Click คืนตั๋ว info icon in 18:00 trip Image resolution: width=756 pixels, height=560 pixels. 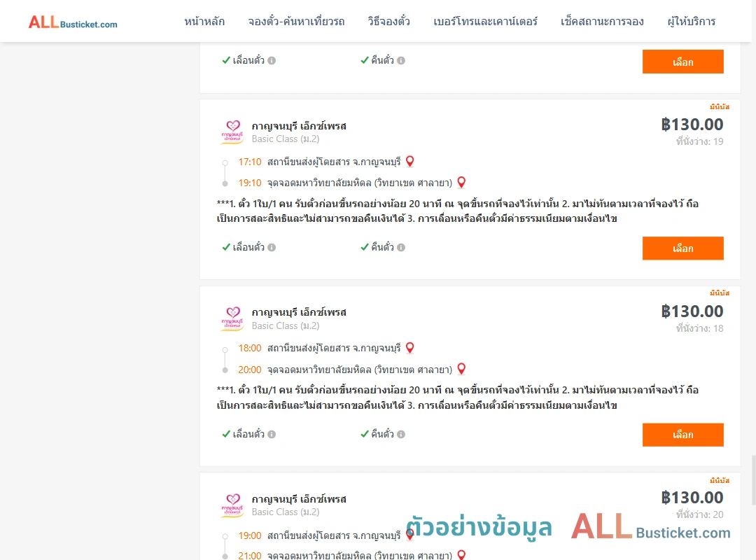401,434
